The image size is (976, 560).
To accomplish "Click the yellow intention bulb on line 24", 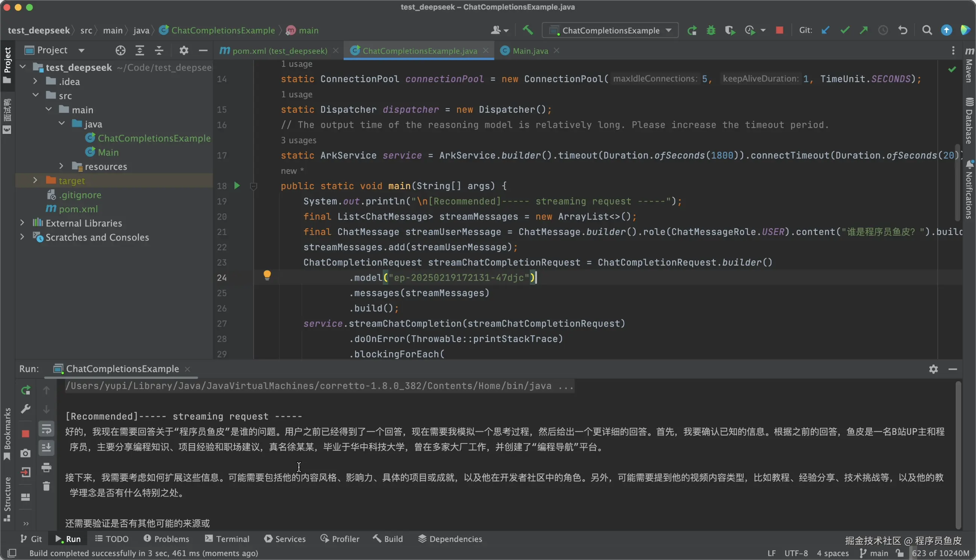I will 267,275.
